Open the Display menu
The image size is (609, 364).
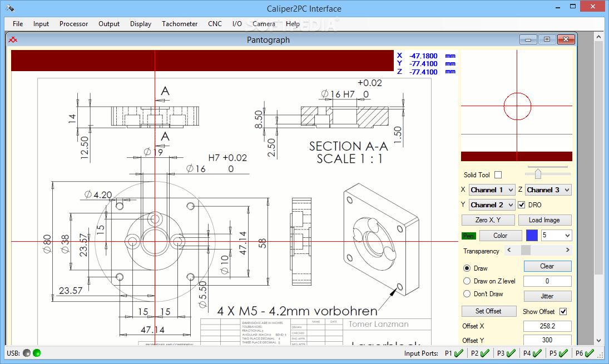coord(141,24)
